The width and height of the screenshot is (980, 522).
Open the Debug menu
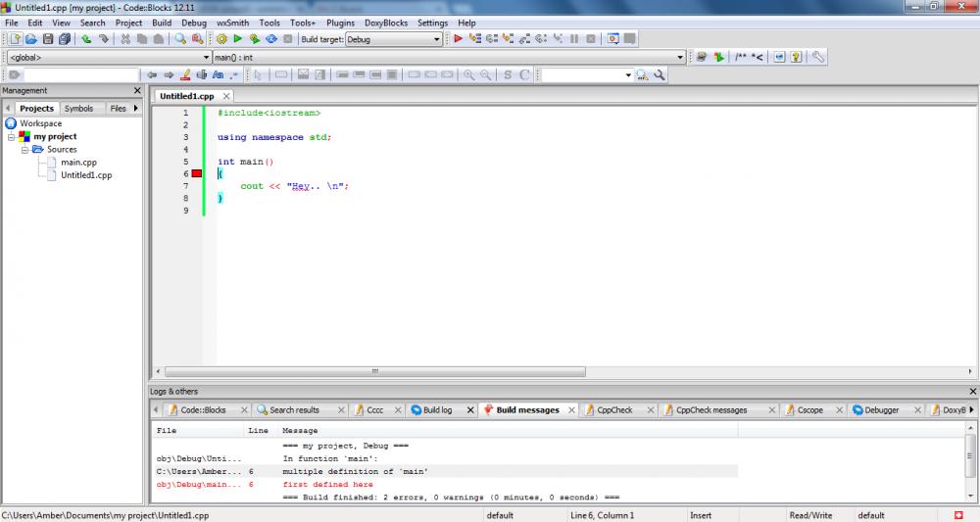[194, 23]
